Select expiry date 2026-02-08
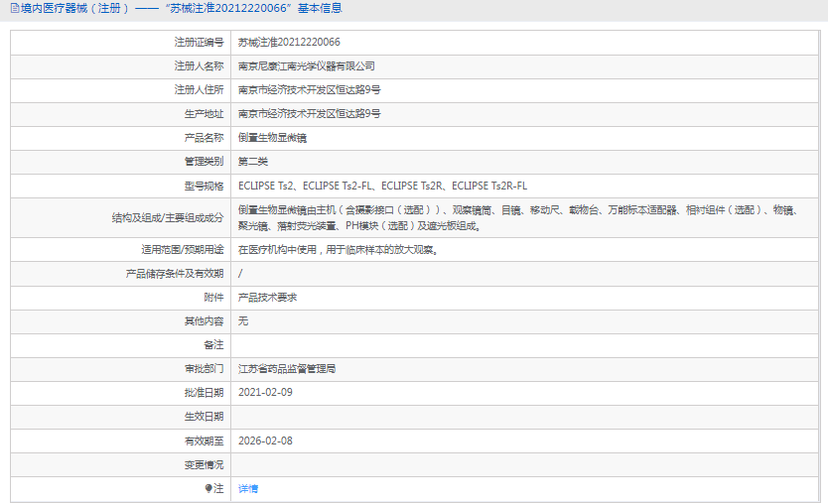This screenshot has width=828, height=504. tap(265, 441)
